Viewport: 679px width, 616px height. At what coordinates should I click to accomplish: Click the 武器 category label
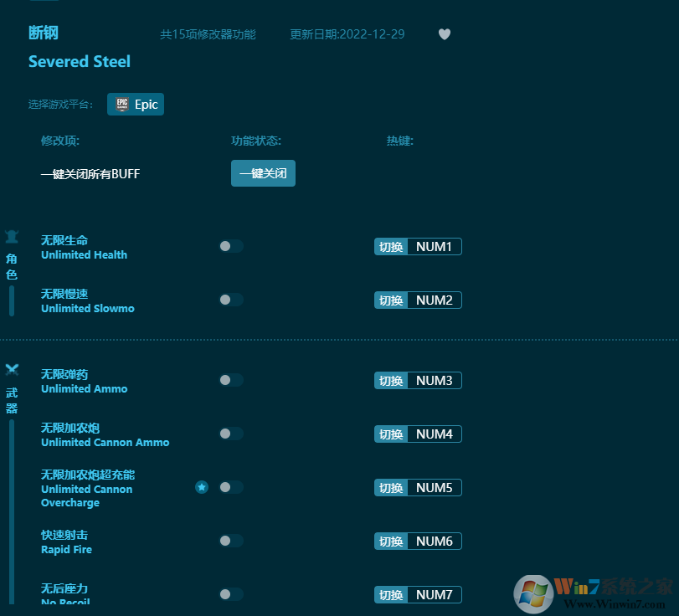(x=12, y=400)
